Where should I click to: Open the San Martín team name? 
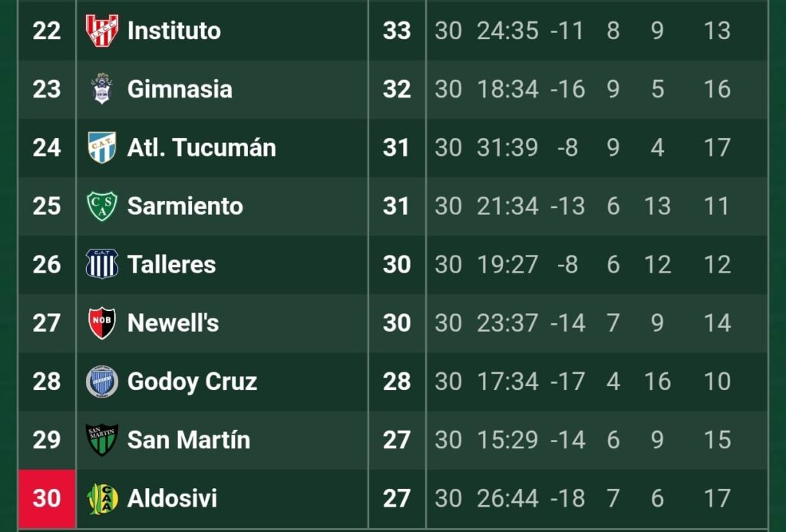189,440
